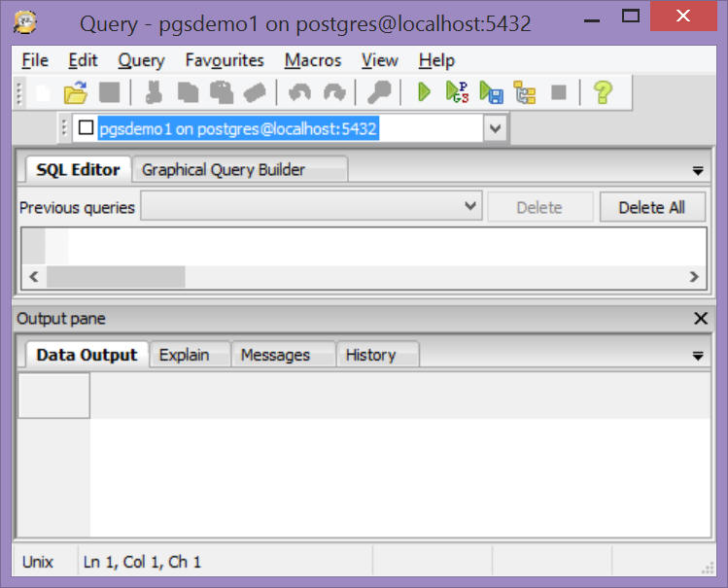Execute pgScript with the PGS icon

[x=458, y=92]
